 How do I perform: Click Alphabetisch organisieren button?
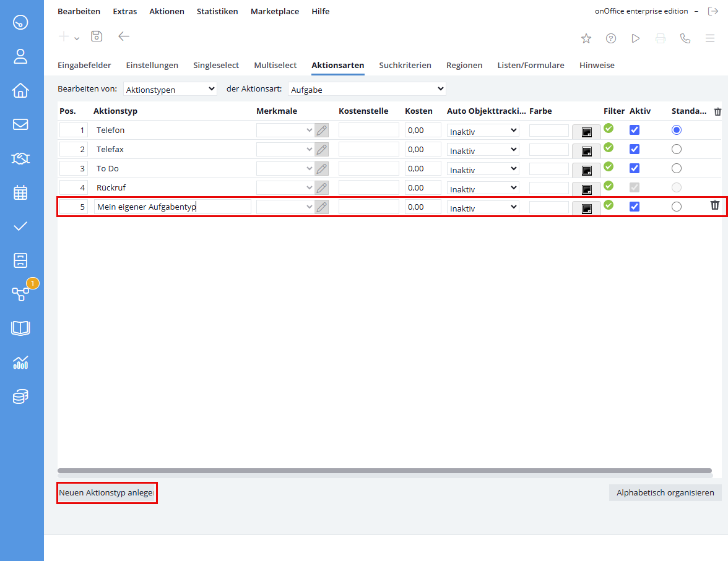(665, 493)
